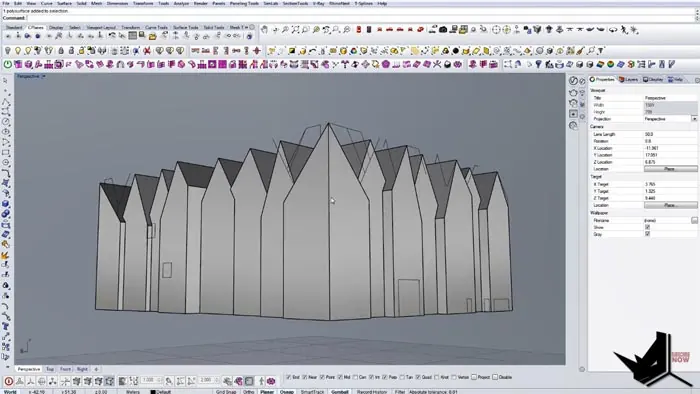Click the black Default layer color swatch
The width and height of the screenshot is (700, 394).
coord(153,392)
